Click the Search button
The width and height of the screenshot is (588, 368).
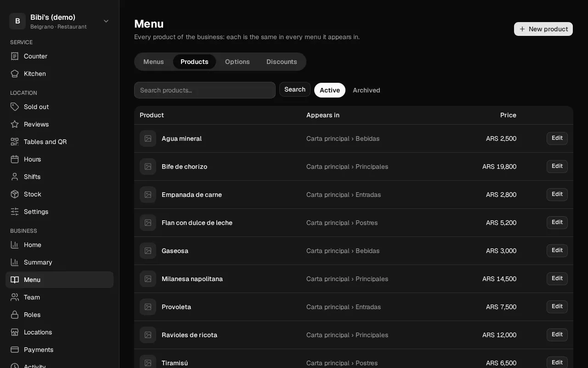tap(295, 89)
